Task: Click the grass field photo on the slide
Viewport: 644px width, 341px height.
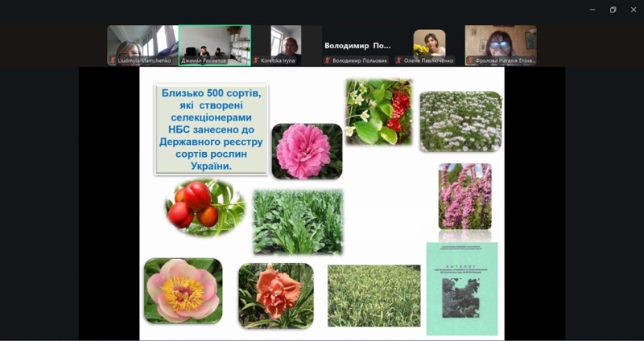Action: (374, 296)
